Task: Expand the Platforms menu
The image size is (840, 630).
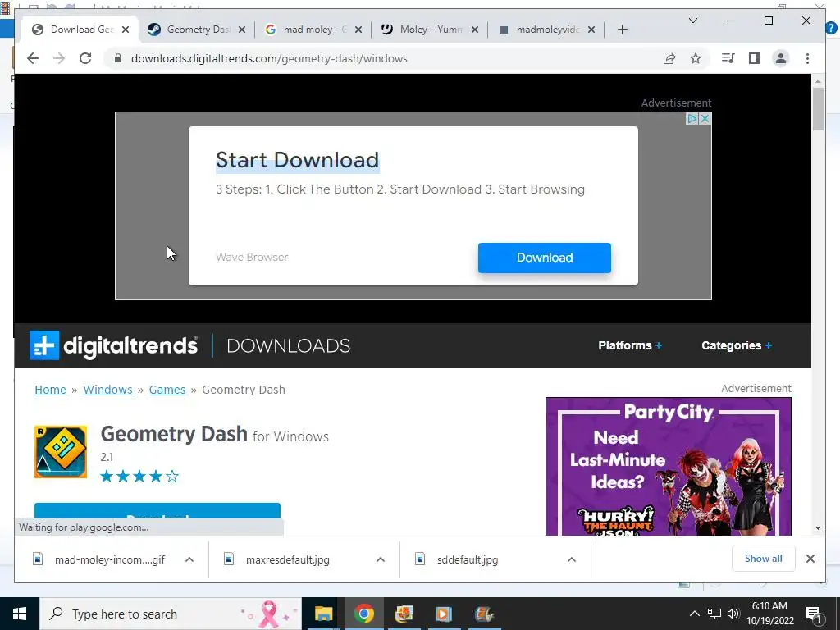Action: point(630,345)
